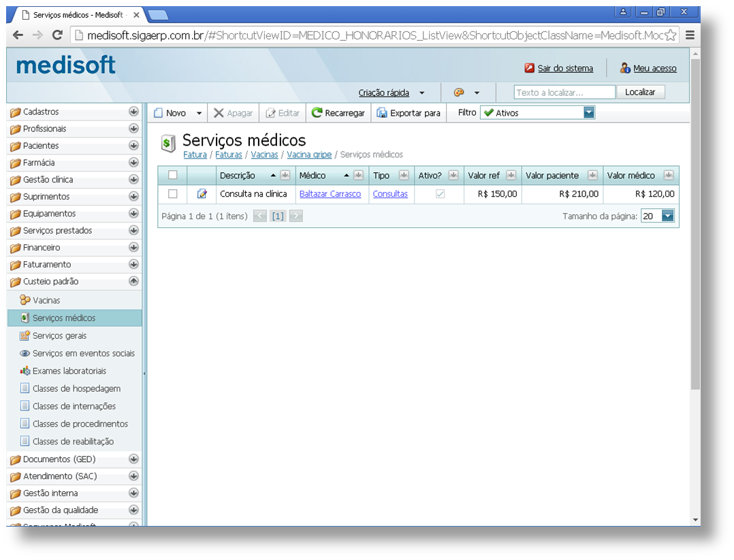734x560 pixels.
Task: Open Classes de hospedagem item
Action: (x=70, y=389)
